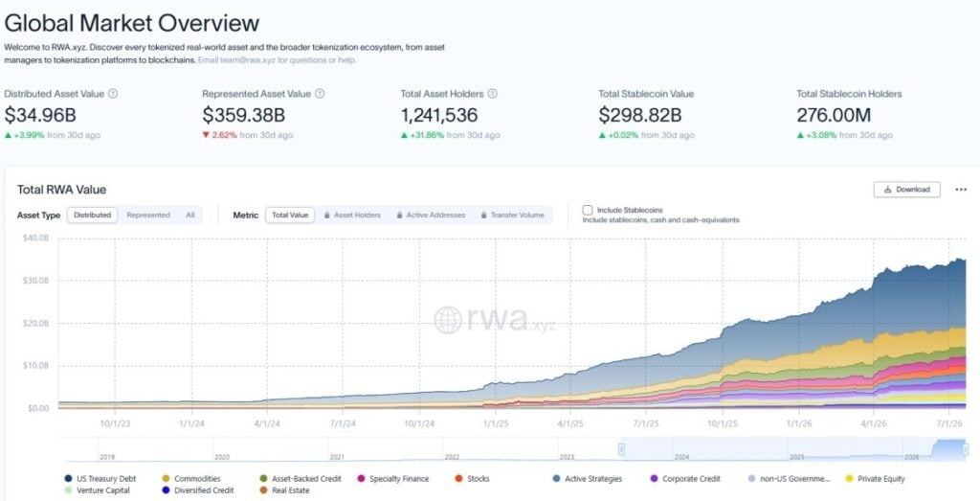980x501 pixels.
Task: Click the lock icon on Asset Holders metric
Action: tap(327, 216)
